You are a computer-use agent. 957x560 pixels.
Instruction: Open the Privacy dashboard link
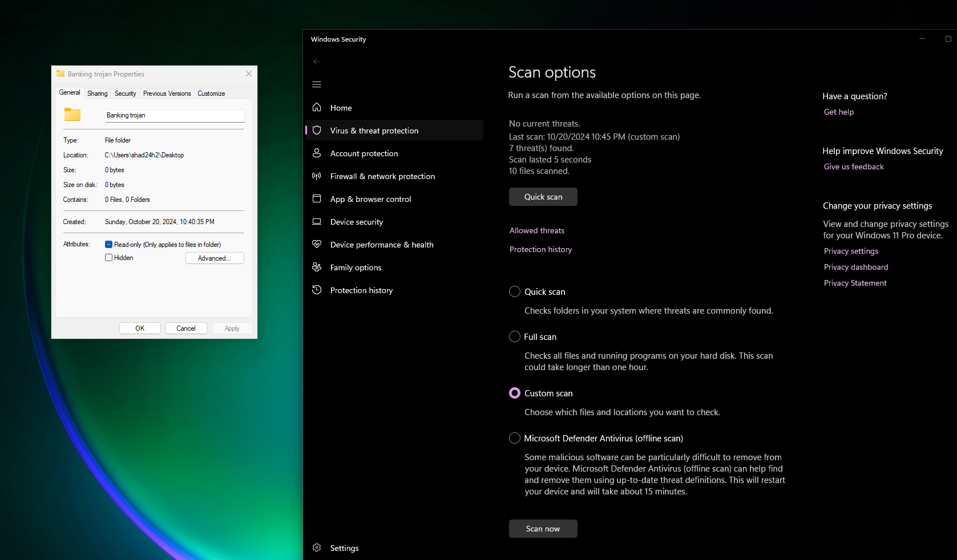[x=855, y=267]
